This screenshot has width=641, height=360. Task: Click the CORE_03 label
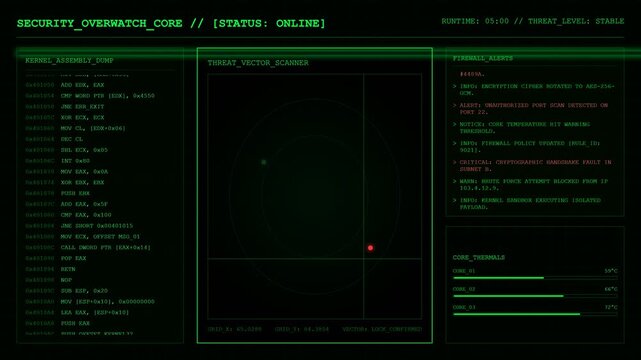click(464, 307)
